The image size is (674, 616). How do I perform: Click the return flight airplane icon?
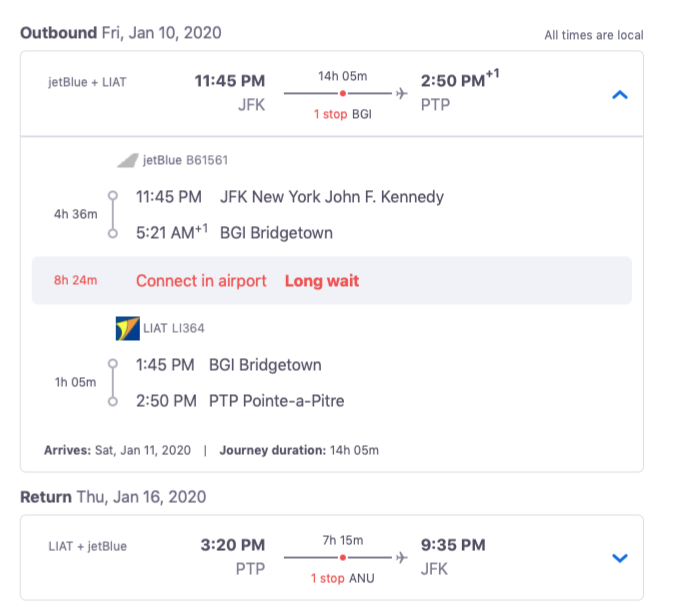pyautogui.click(x=401, y=558)
